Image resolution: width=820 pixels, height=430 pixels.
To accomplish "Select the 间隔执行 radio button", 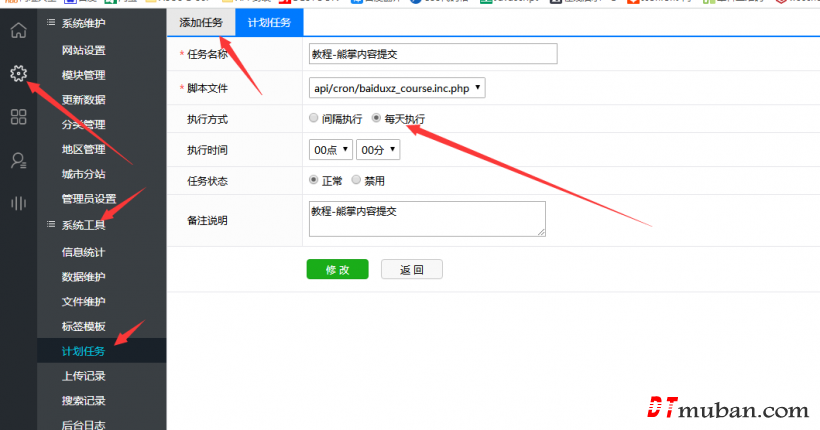I will 315,118.
